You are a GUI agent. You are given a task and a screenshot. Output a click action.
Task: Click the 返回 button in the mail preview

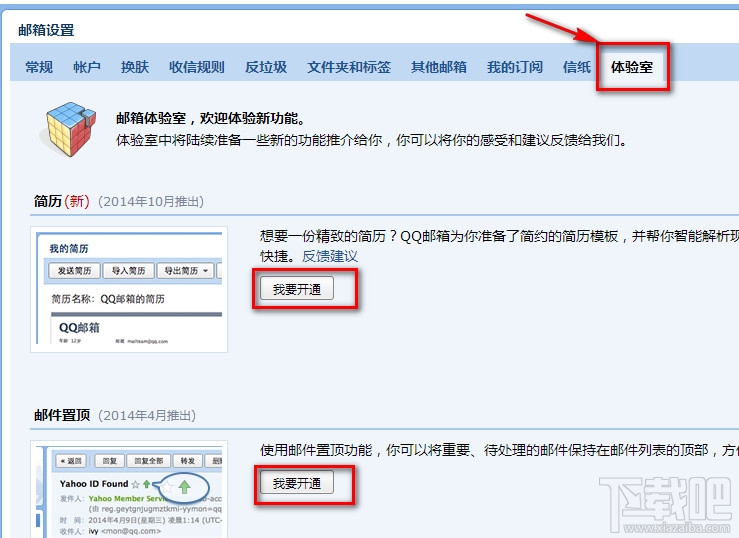pyautogui.click(x=71, y=461)
